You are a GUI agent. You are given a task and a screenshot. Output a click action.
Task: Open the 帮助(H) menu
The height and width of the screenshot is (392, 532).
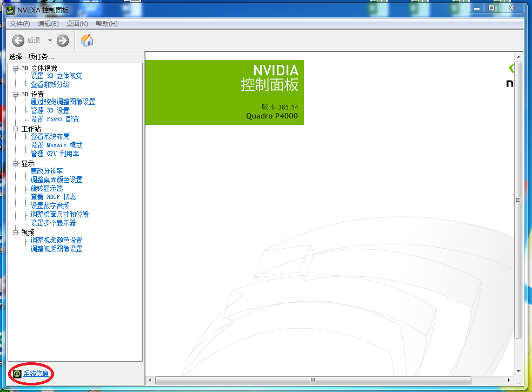coord(107,24)
